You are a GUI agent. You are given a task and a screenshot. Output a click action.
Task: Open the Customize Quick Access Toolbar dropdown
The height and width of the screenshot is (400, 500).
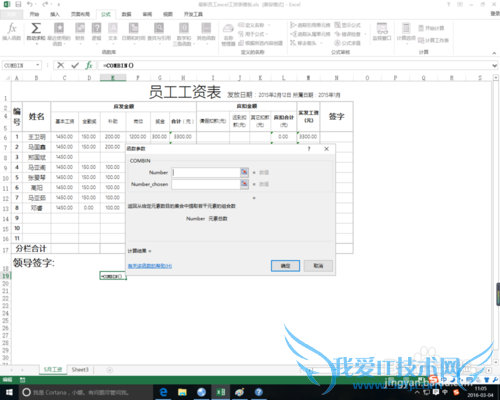click(59, 5)
